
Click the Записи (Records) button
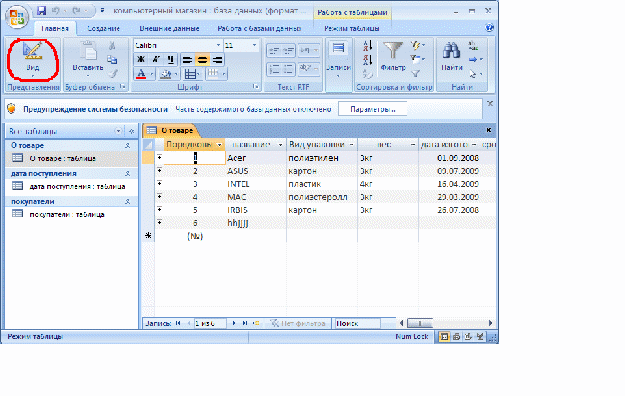pos(338,59)
